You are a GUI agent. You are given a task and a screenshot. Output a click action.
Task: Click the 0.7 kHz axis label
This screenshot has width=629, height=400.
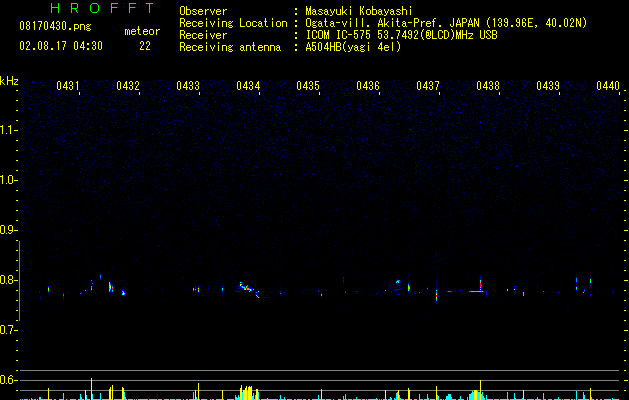coord(8,330)
